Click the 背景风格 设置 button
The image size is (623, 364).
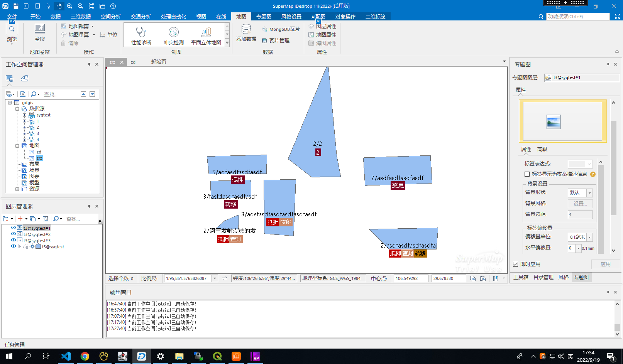click(x=580, y=204)
